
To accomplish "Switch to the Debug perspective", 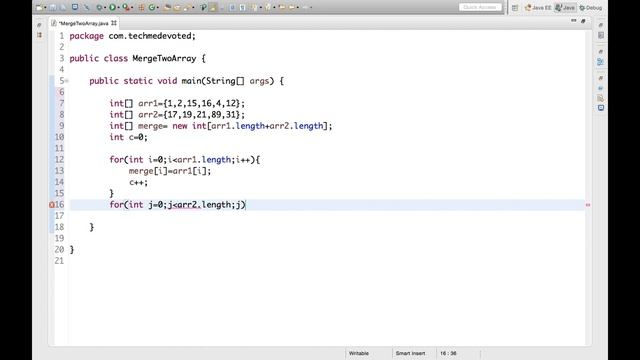I will tap(591, 7).
